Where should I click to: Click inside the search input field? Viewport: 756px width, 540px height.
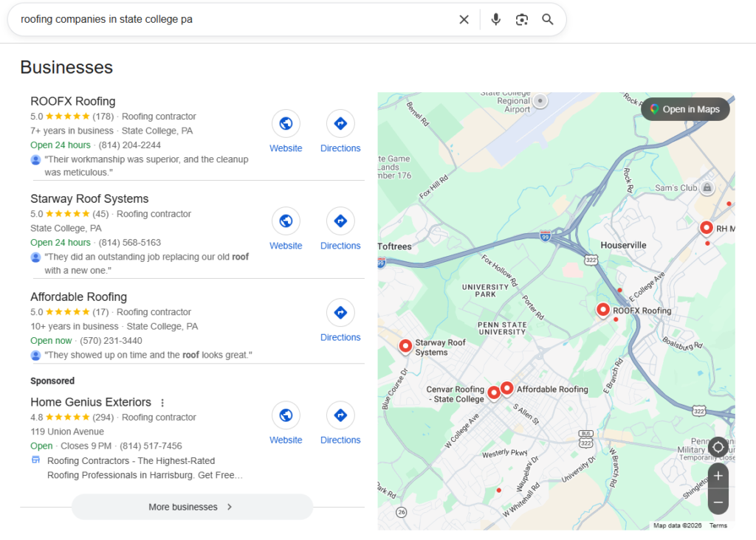click(x=221, y=19)
